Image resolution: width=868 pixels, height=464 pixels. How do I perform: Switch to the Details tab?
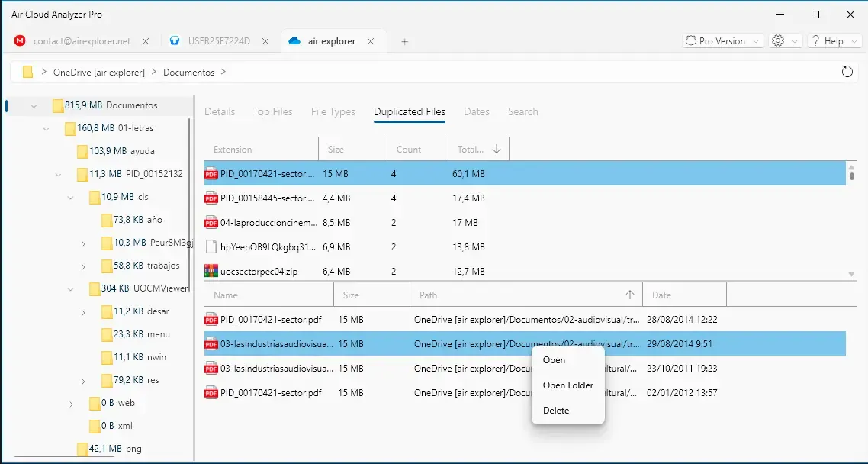(x=220, y=111)
